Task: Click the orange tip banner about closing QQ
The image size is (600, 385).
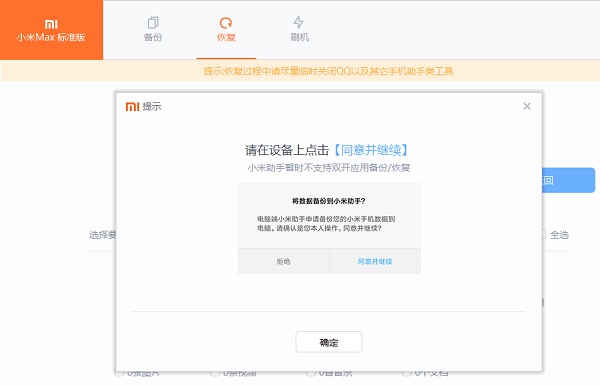Action: click(x=300, y=71)
